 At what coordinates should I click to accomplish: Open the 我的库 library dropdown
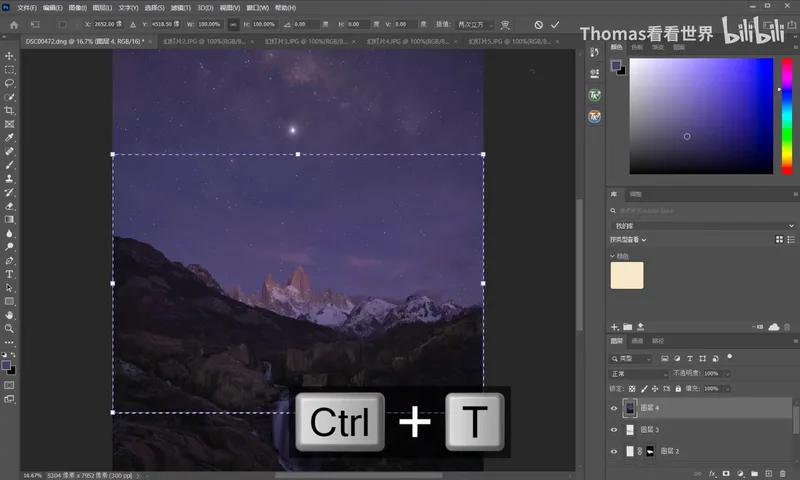coord(703,225)
